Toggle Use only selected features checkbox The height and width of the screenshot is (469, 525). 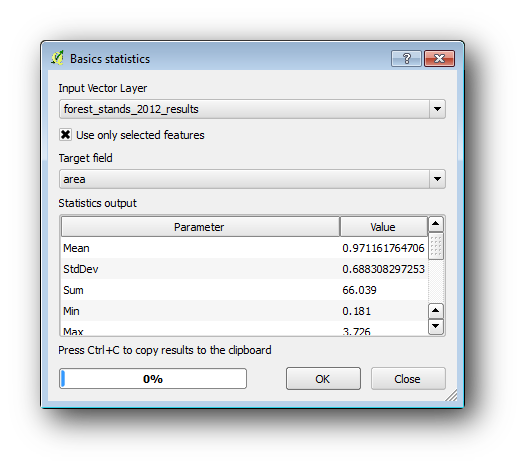(65, 135)
